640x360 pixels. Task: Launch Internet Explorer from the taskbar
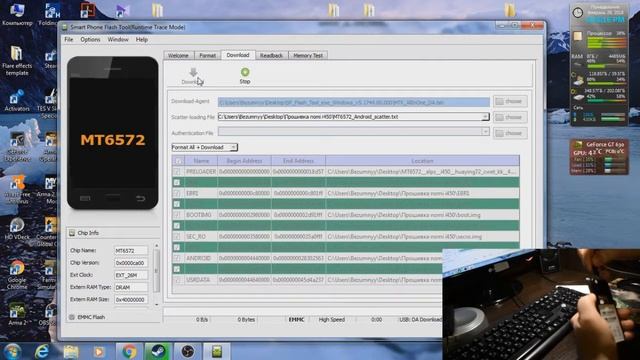point(42,351)
